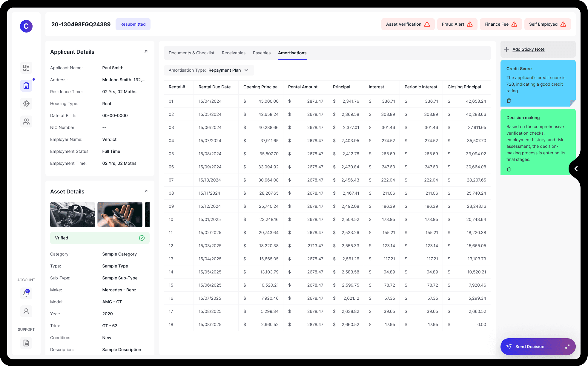This screenshot has width=588, height=366.
Task: Open the support document icon
Action: point(26,343)
